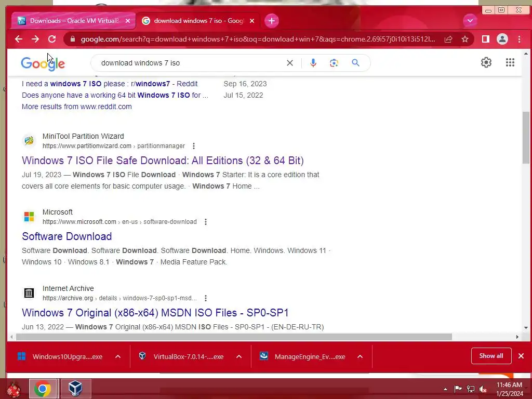Open the Google apps grid

point(510,62)
